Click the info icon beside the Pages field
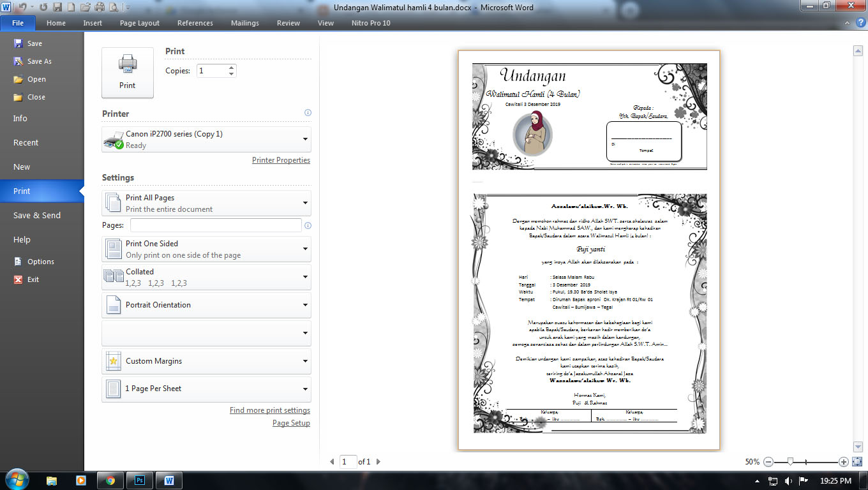This screenshot has width=868, height=490. coord(308,225)
